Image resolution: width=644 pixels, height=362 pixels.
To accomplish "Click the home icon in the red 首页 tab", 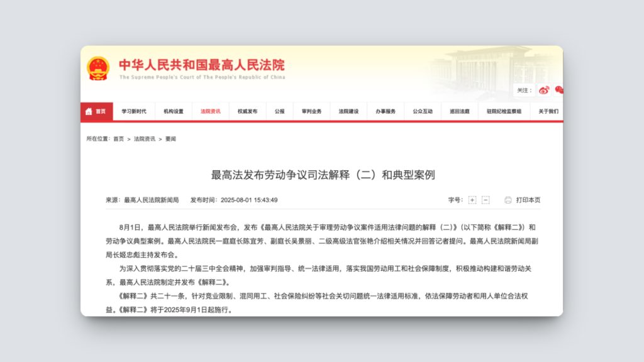I will [x=89, y=111].
